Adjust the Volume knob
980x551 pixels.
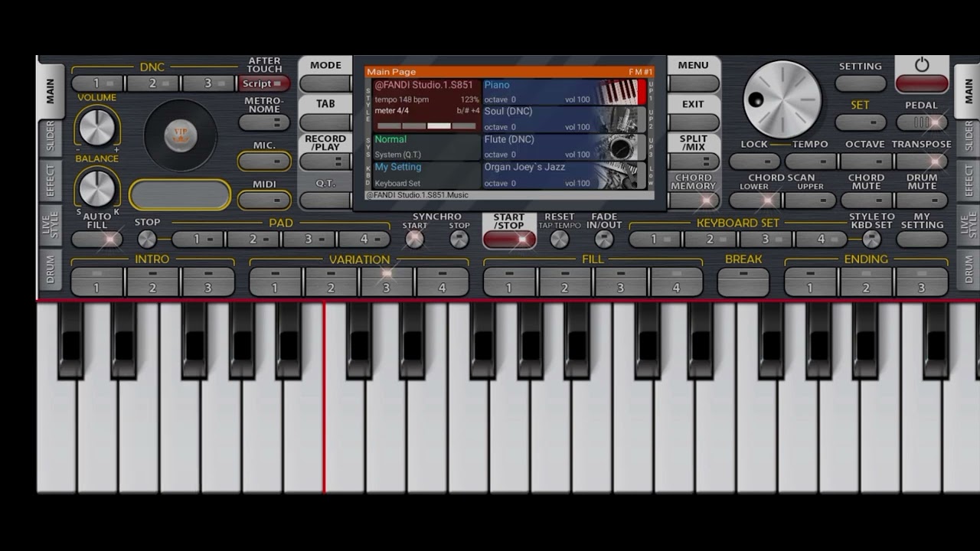tap(96, 126)
